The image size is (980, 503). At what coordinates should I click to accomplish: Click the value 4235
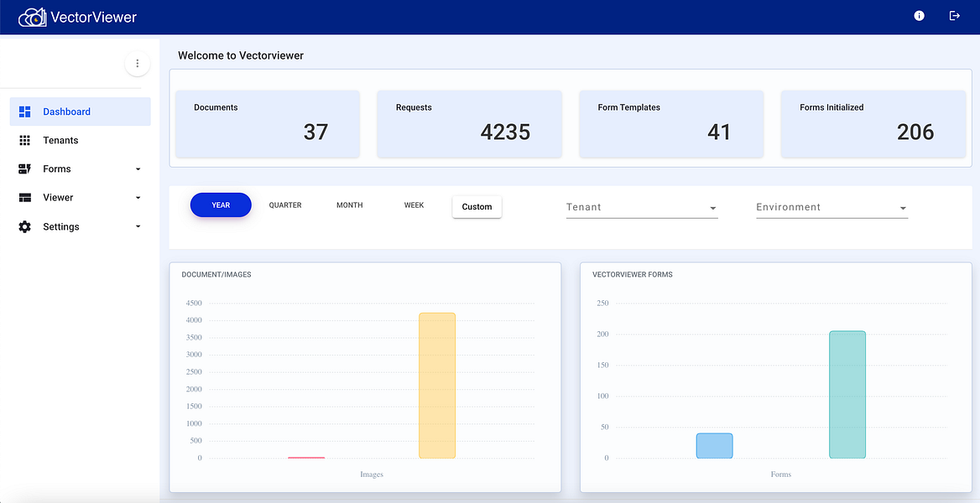(x=505, y=132)
